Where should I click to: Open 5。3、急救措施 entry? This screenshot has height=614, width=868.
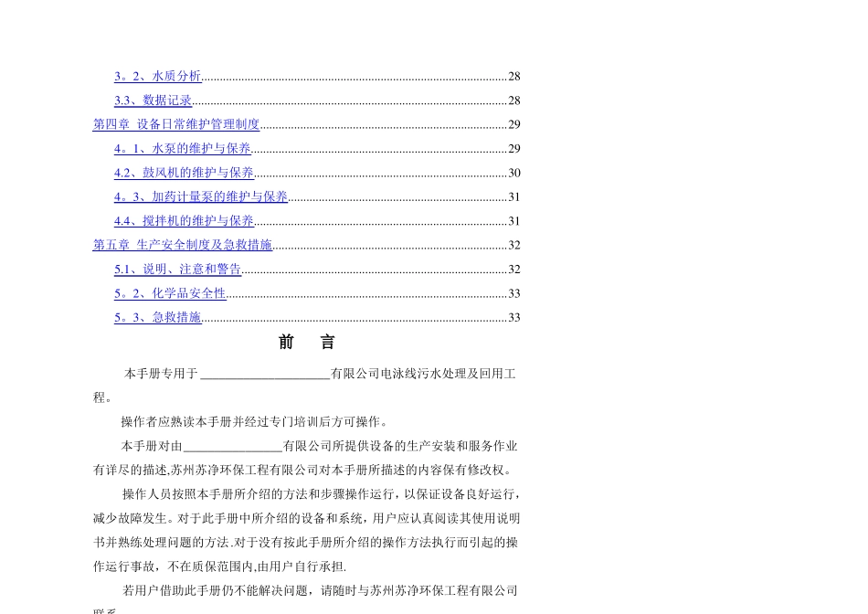point(158,317)
